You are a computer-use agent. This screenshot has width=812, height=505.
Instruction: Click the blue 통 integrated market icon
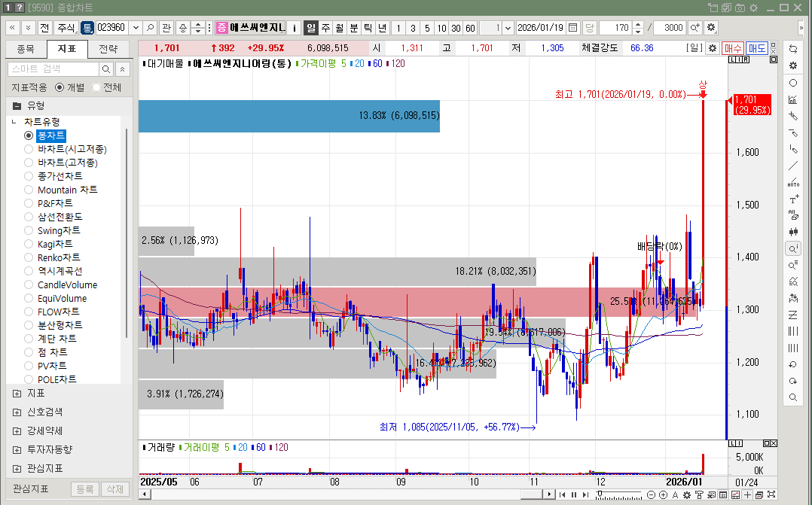point(87,28)
